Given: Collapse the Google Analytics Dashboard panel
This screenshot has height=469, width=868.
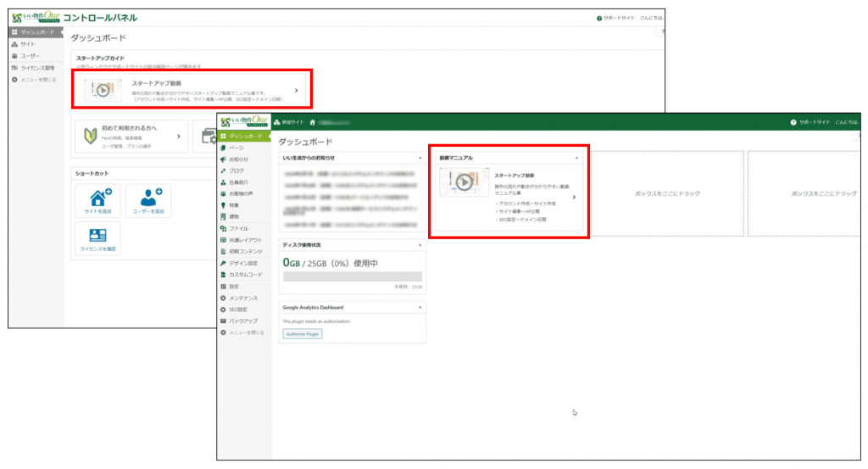Looking at the screenshot, I should click(420, 307).
